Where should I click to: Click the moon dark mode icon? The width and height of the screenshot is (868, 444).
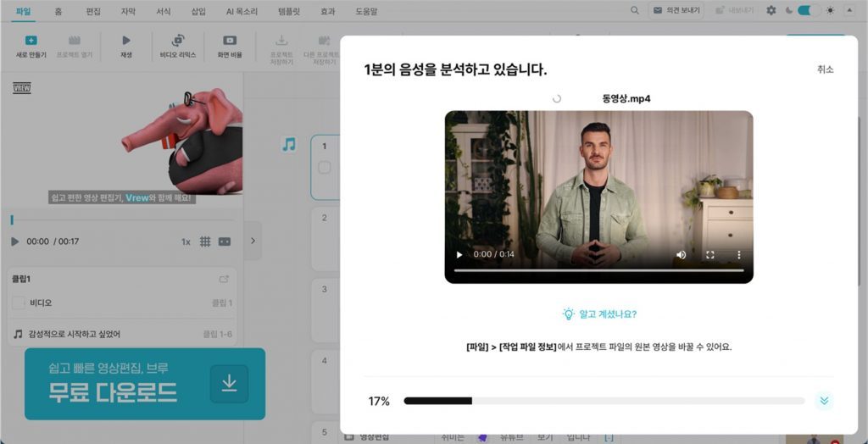pos(789,10)
